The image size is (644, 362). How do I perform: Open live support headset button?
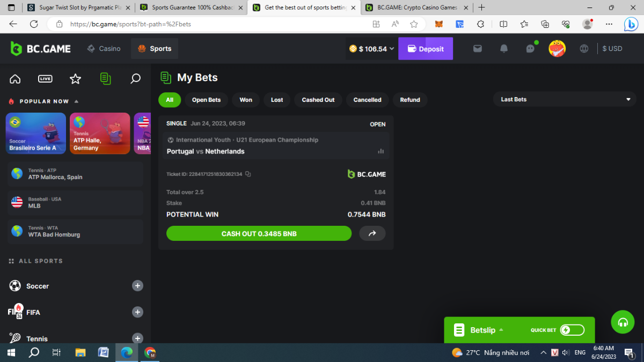(623, 322)
